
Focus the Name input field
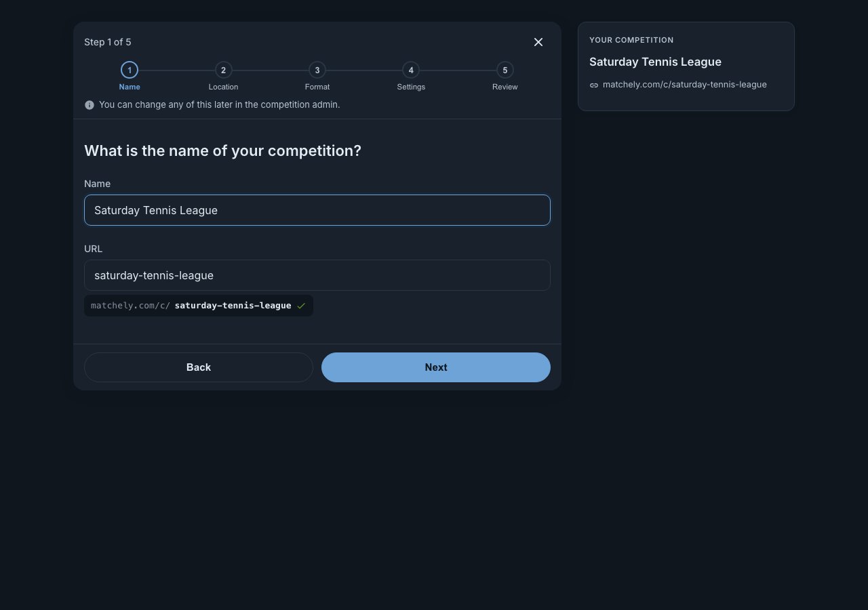click(317, 210)
